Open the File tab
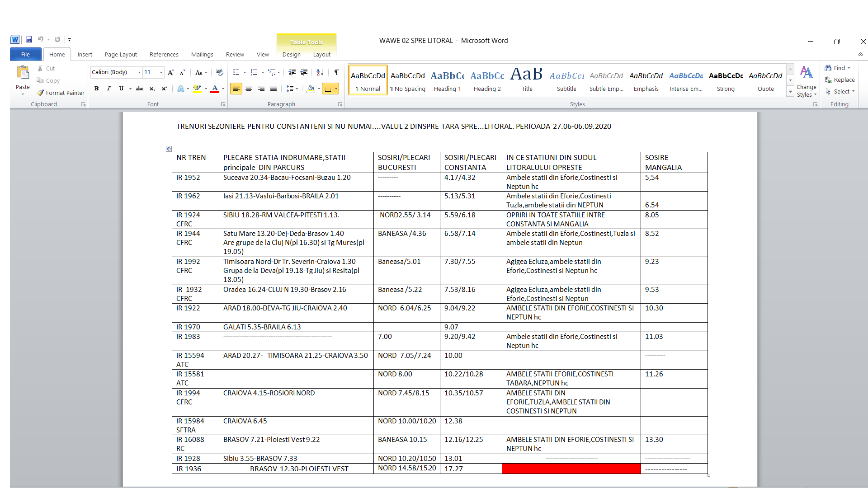 [x=26, y=54]
